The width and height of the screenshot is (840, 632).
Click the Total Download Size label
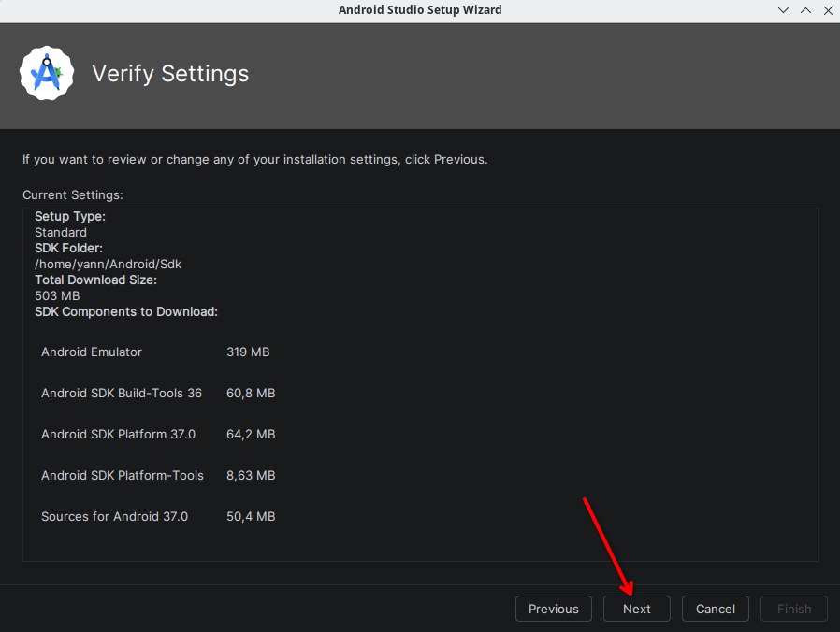96,280
